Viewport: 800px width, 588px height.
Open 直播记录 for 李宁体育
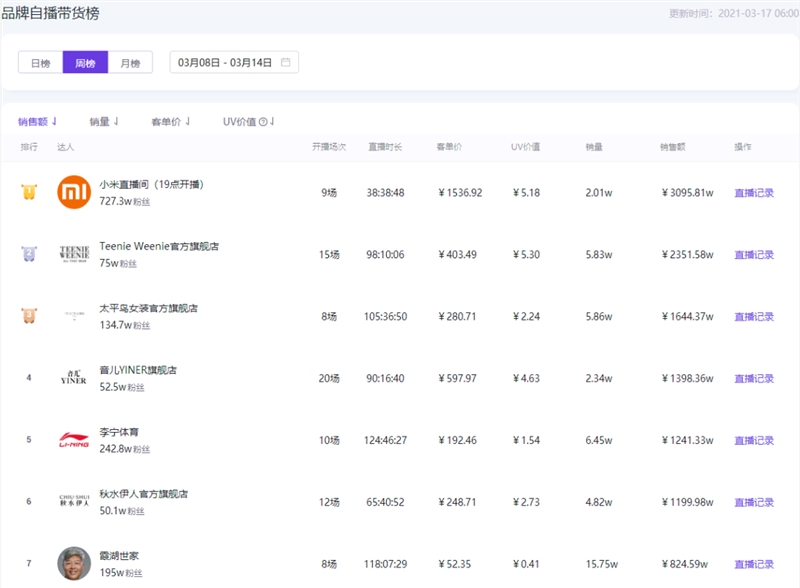(754, 440)
